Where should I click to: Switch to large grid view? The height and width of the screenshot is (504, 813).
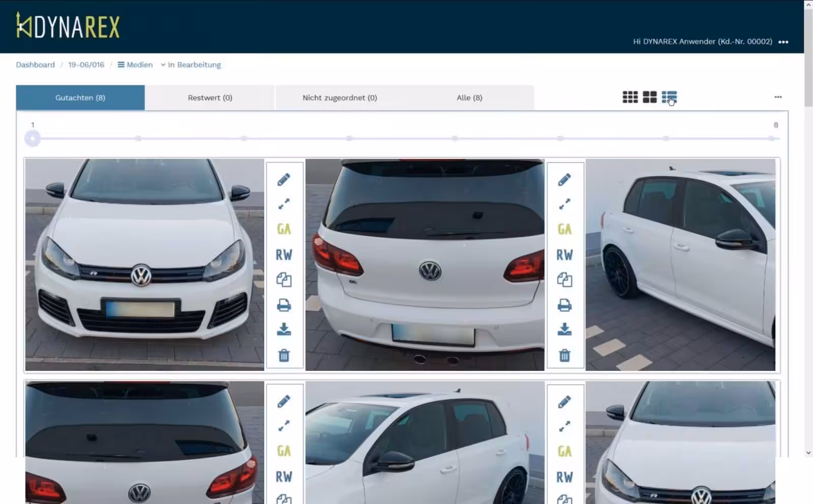point(649,97)
